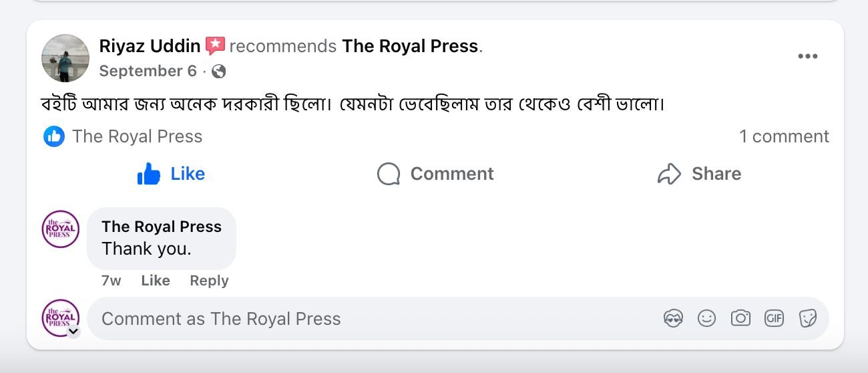
Task: Open the three-dot post options menu
Action: click(807, 56)
